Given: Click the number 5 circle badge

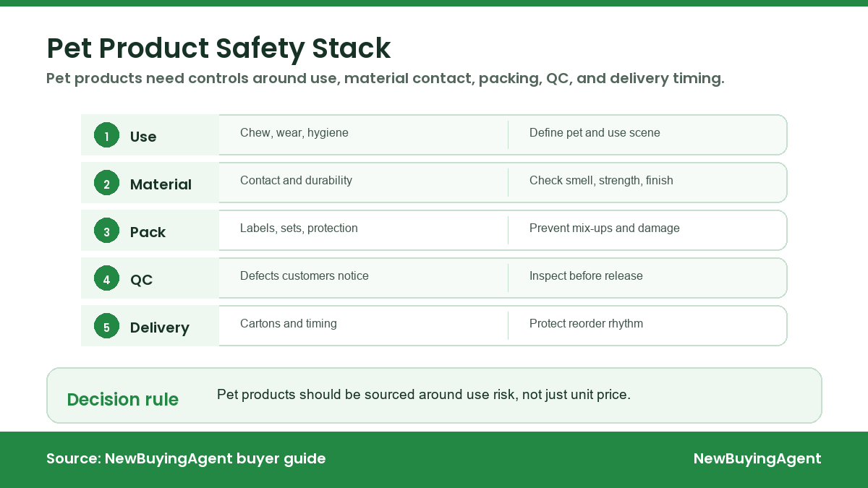Looking at the screenshot, I should point(106,326).
